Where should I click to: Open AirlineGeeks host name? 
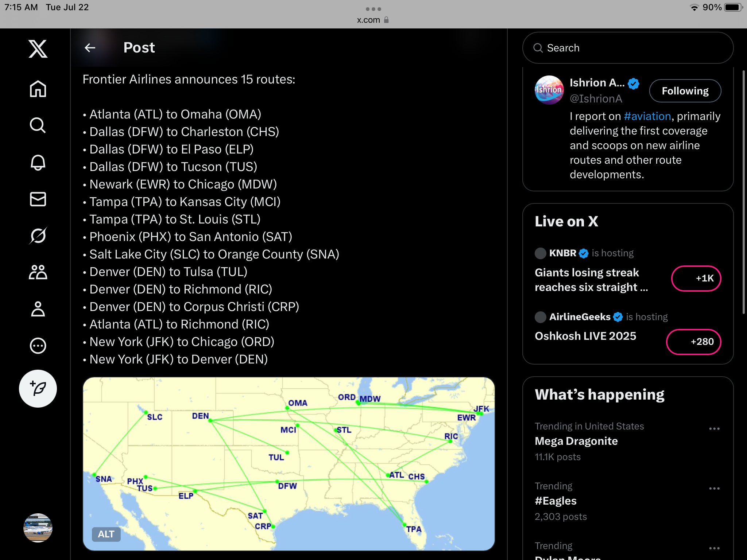pos(580,317)
